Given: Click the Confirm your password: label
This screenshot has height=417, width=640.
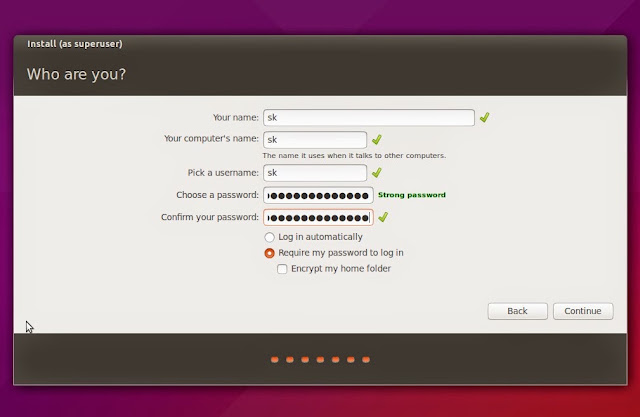Looking at the screenshot, I should [x=210, y=217].
